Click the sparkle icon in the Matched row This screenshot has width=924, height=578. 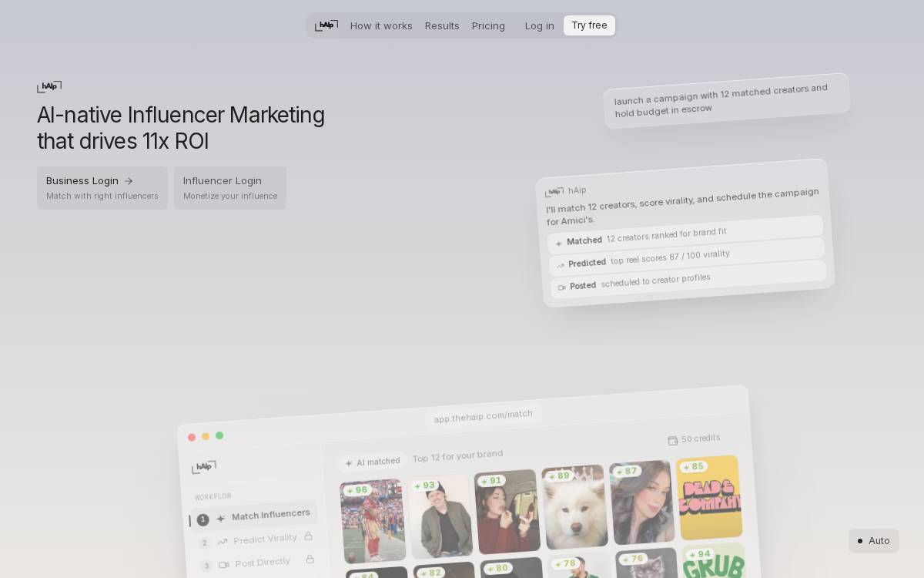pos(559,244)
